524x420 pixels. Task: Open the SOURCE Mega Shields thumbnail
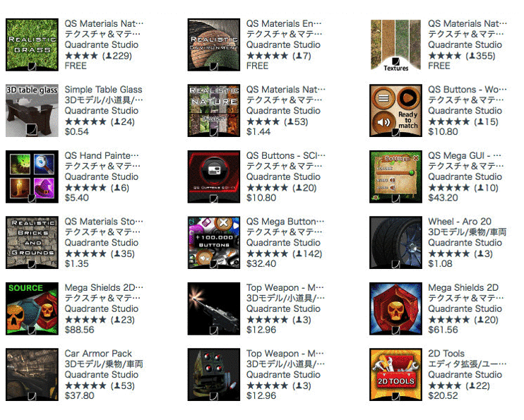[x=32, y=308]
